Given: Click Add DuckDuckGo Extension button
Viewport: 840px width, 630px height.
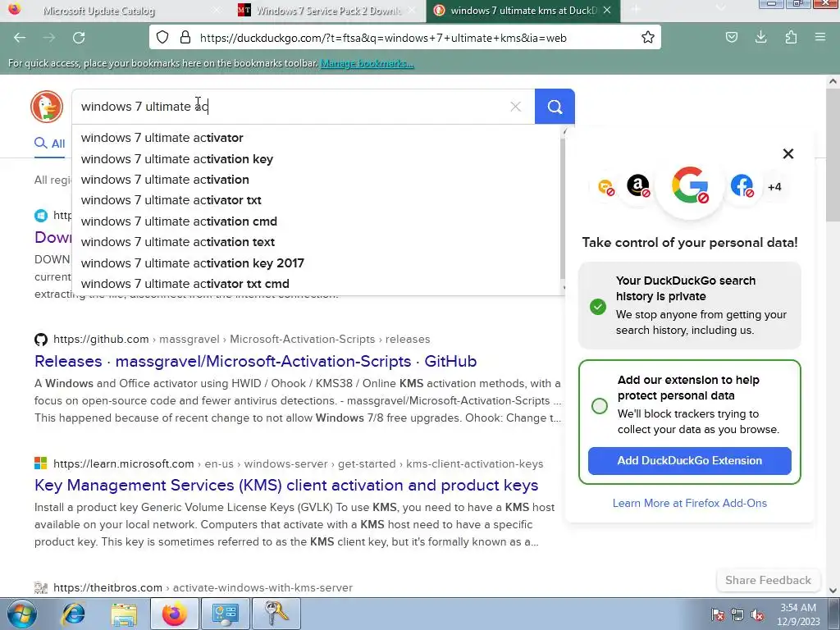Looking at the screenshot, I should [x=689, y=461].
